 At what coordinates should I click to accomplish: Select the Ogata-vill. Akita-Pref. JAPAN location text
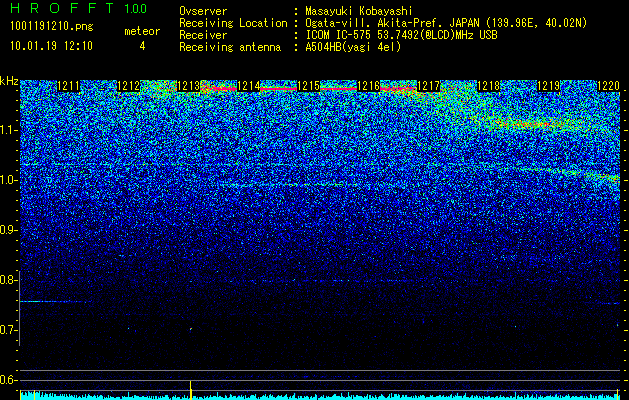tap(446, 23)
